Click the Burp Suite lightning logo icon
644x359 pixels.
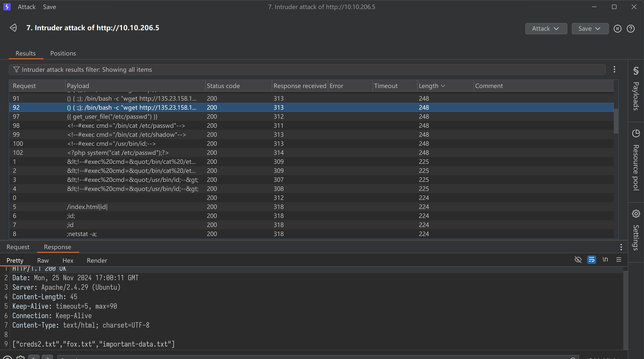point(7,7)
